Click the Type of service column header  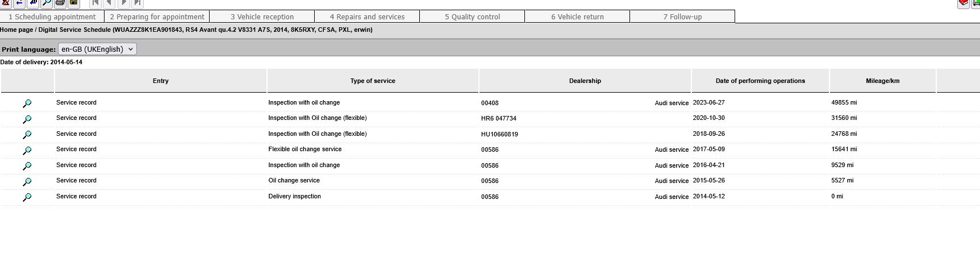click(373, 81)
